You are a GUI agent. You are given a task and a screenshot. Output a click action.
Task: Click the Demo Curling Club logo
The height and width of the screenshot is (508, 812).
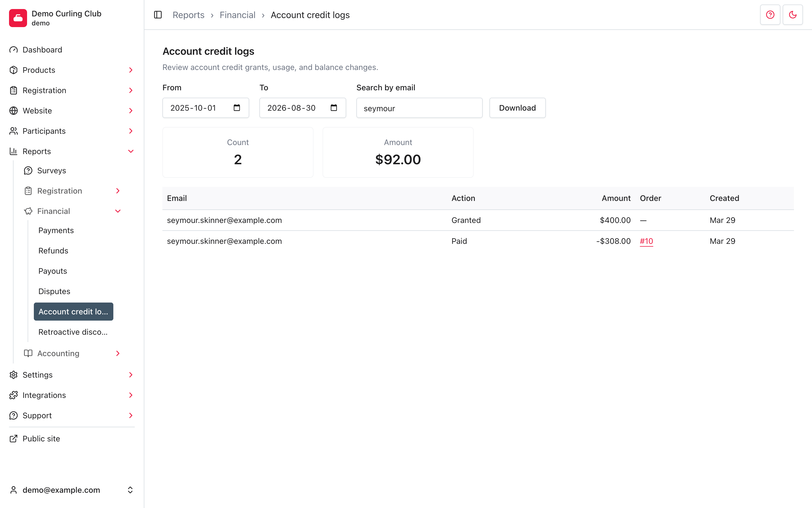click(x=18, y=18)
